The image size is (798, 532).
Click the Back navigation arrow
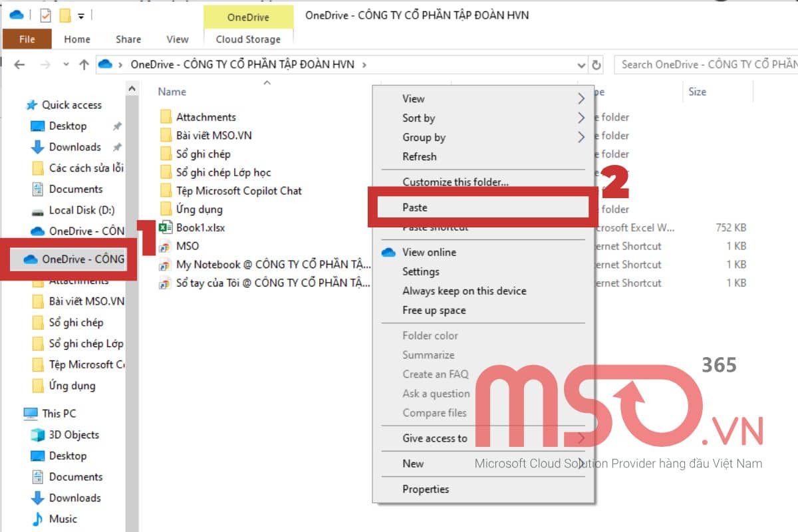(19, 65)
